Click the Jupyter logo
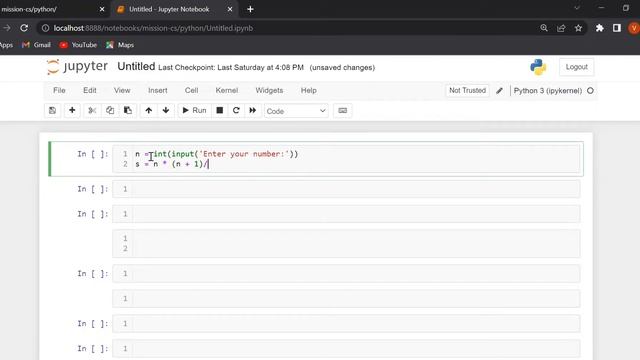The width and height of the screenshot is (640, 360). pyautogui.click(x=77, y=67)
